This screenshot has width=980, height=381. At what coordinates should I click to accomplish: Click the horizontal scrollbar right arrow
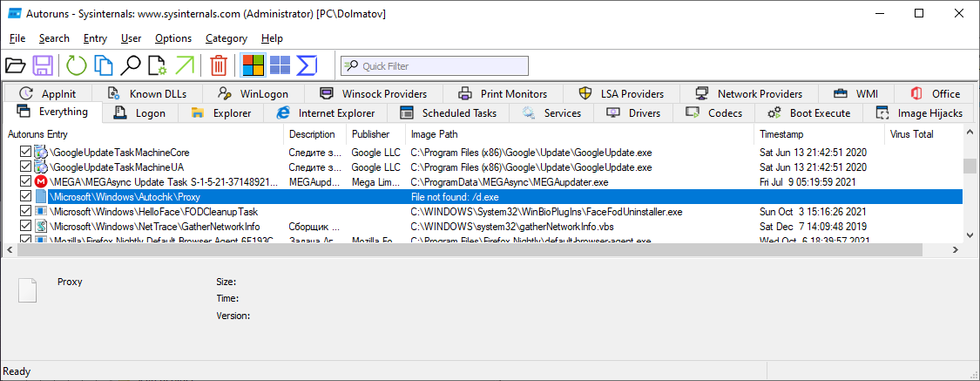[956, 249]
